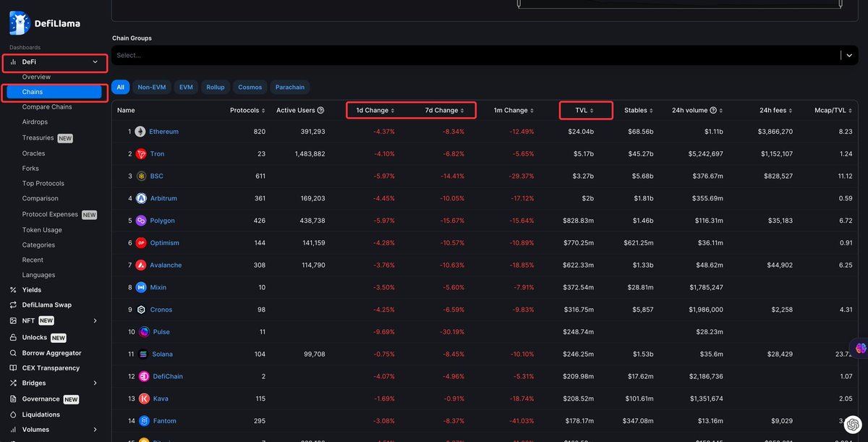Screen dimensions: 868x442
Task: Click the Avalanche chain icon
Action: tap(140, 265)
